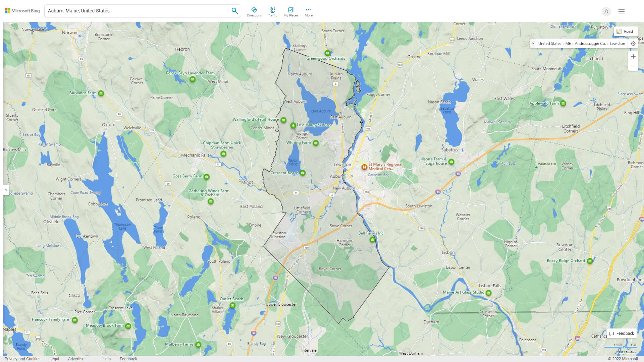Select the Lost Valley Ski Area marker

tap(292, 125)
